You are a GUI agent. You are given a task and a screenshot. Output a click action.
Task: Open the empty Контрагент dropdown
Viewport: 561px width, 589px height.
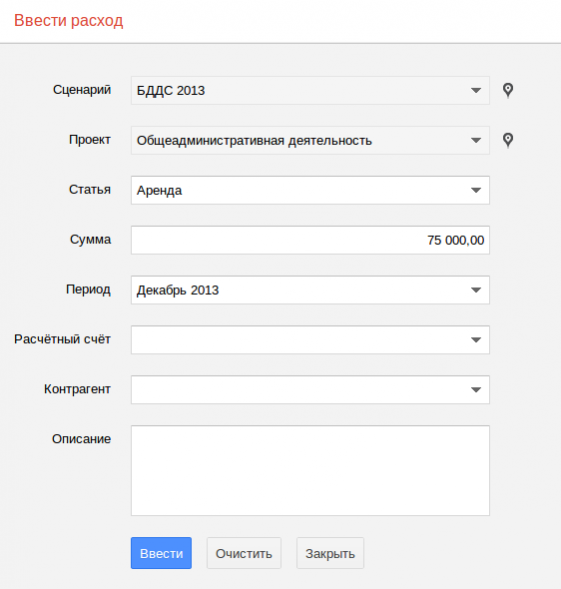pos(310,390)
